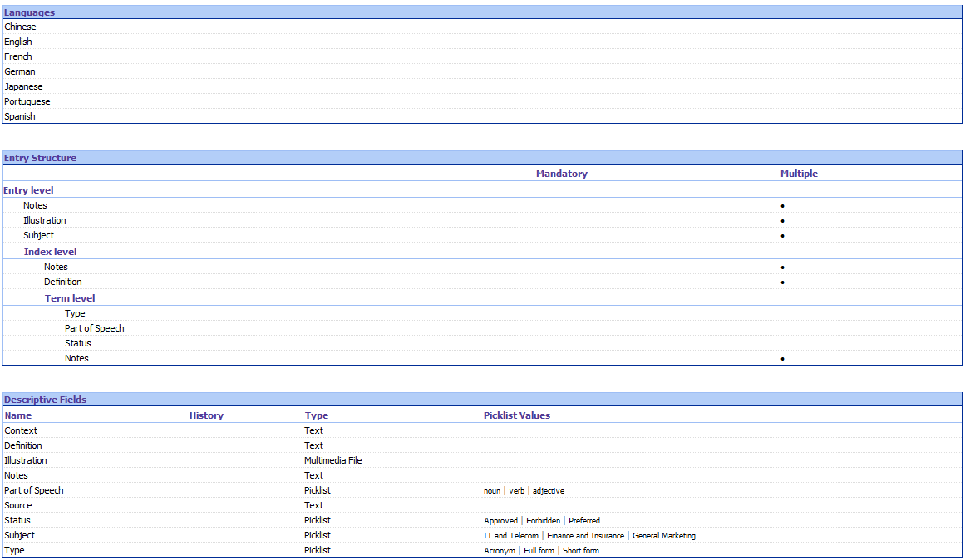This screenshot has height=560, width=965.
Task: Click Multimedia File type of Illustration field
Action: pos(333,460)
